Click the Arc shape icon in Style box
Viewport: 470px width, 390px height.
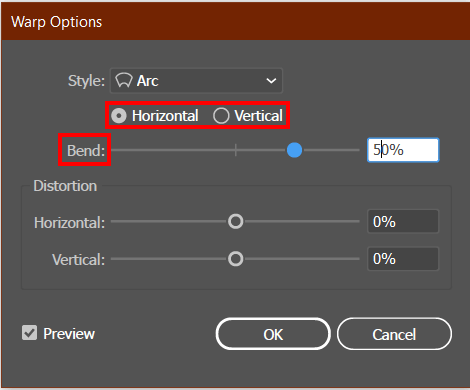pyautogui.click(x=124, y=80)
